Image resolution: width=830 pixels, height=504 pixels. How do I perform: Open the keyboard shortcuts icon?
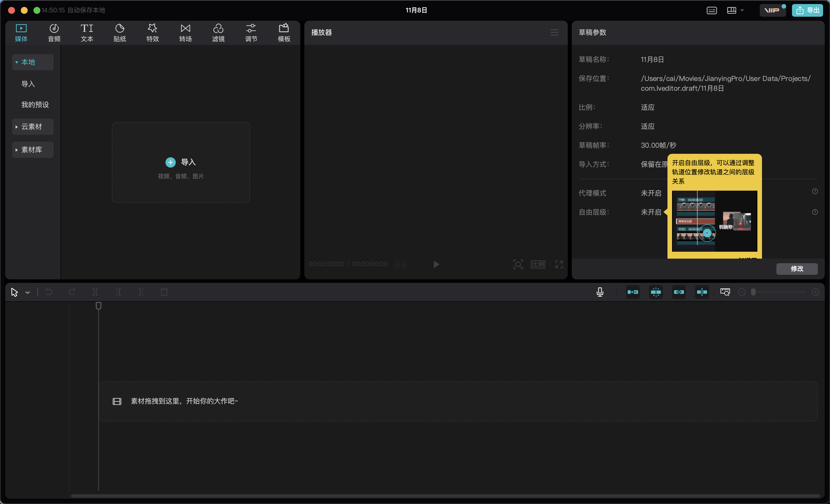click(712, 10)
